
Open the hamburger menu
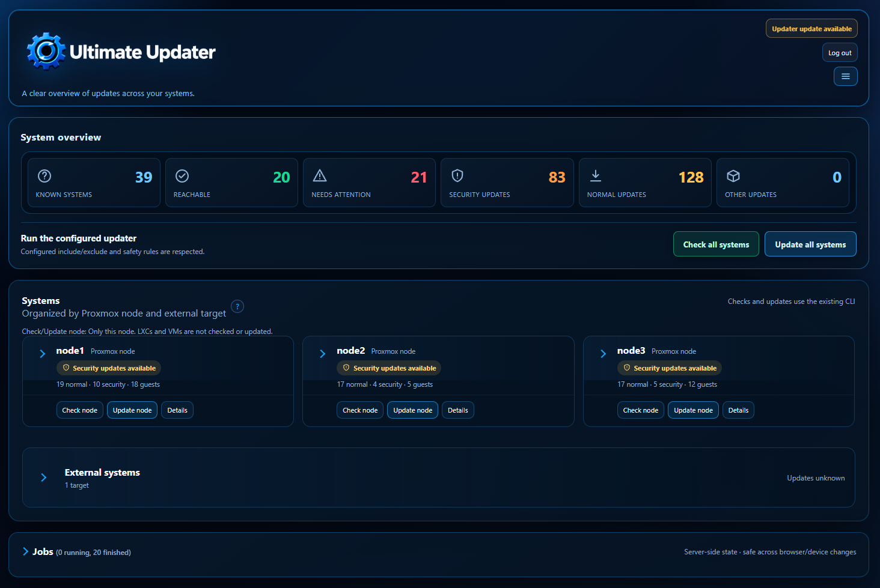click(845, 76)
